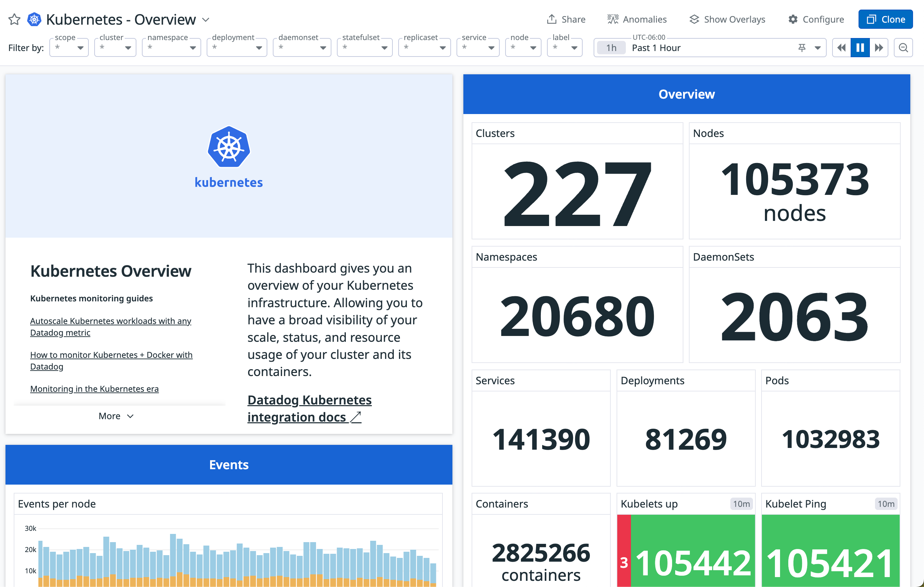924x587 pixels.
Task: Click the 1h time badge
Action: pyautogui.click(x=611, y=48)
